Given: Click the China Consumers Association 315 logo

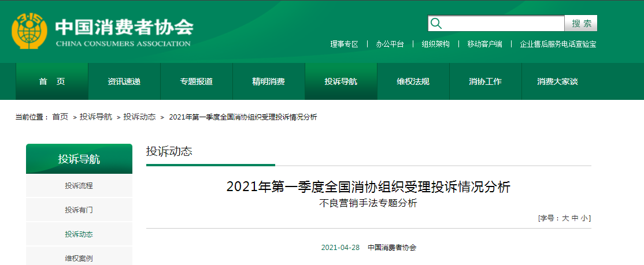Looking at the screenshot, I should 30,31.
